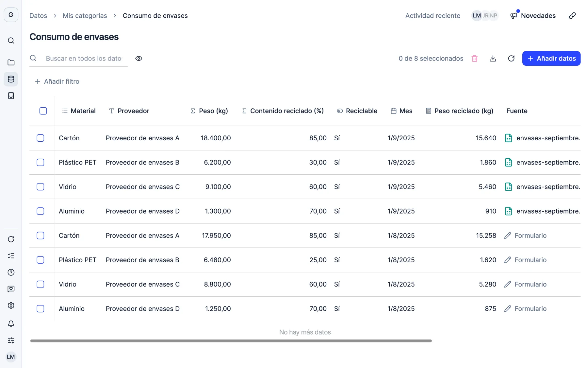
Task: Click the Proveedor column header
Action: [129, 111]
